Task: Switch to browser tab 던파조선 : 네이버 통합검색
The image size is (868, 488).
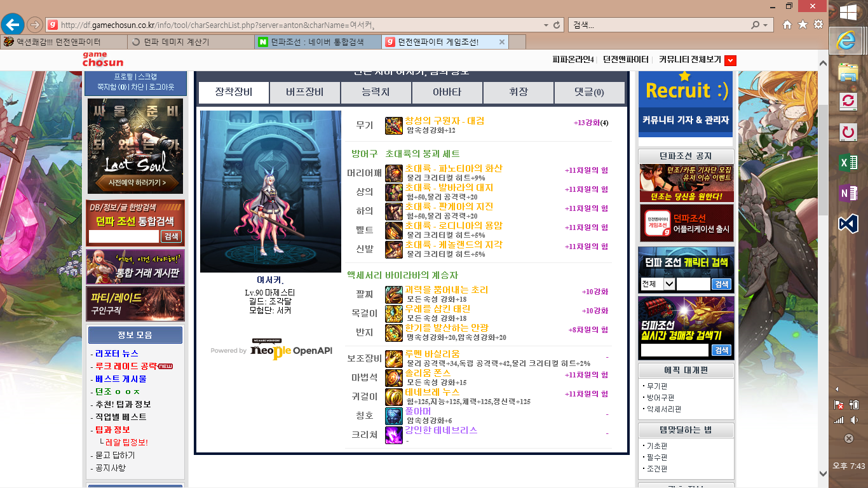Action: coord(318,42)
